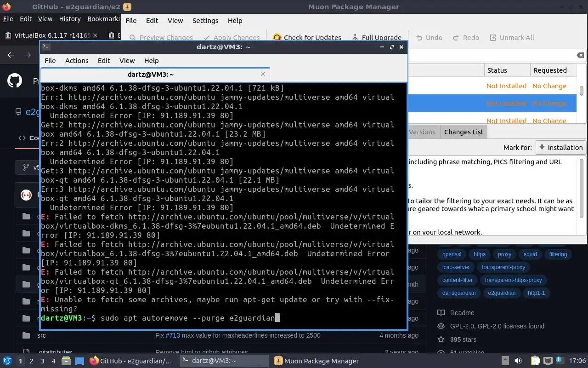Click Check for Updates in Muon toolbar

pos(307,38)
